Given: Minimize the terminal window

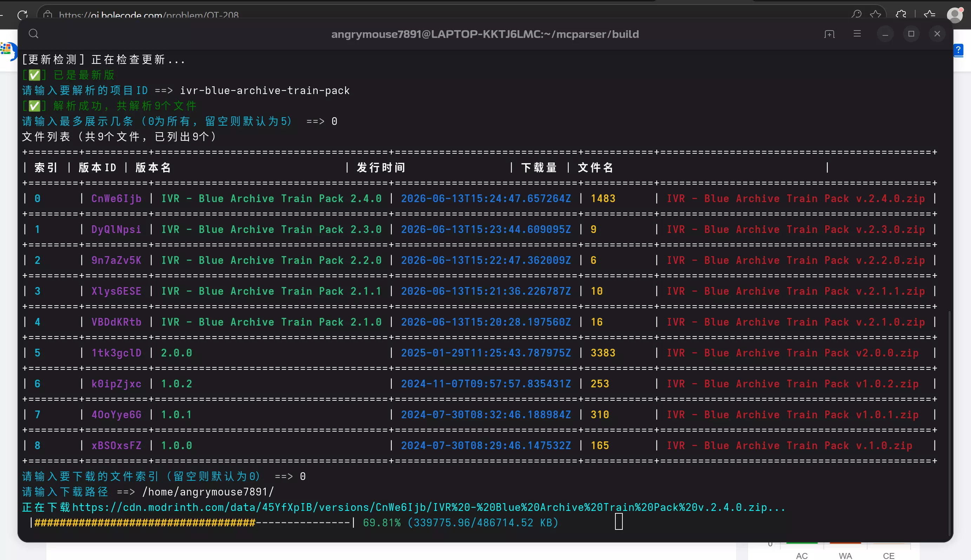Looking at the screenshot, I should click(885, 34).
